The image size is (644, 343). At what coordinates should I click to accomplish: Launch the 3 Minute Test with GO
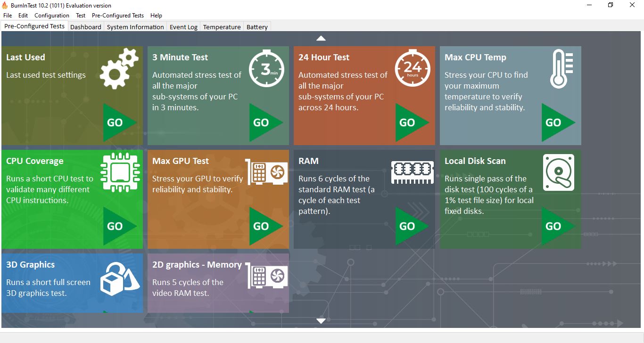click(x=265, y=122)
